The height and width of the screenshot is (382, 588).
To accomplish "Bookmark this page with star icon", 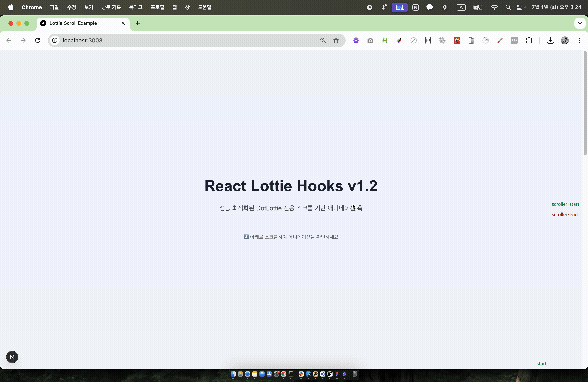I will (x=336, y=41).
